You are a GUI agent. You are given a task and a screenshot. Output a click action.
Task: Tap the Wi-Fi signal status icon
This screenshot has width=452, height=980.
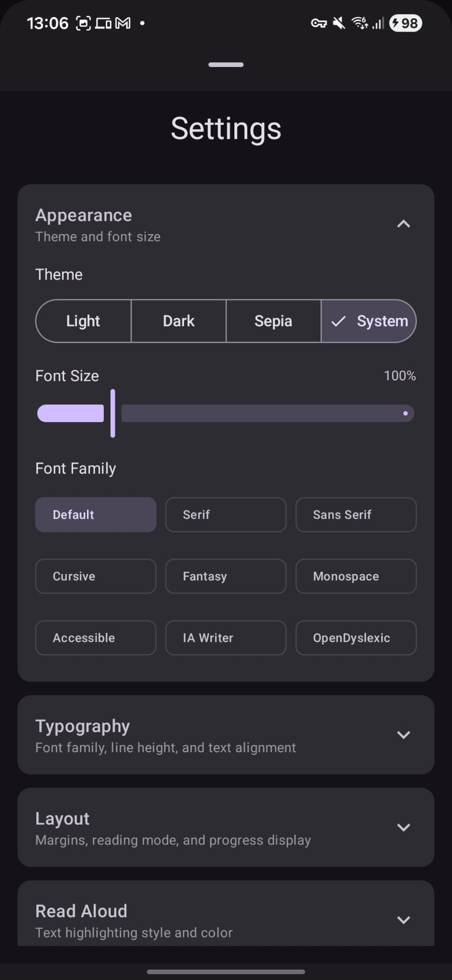click(359, 23)
